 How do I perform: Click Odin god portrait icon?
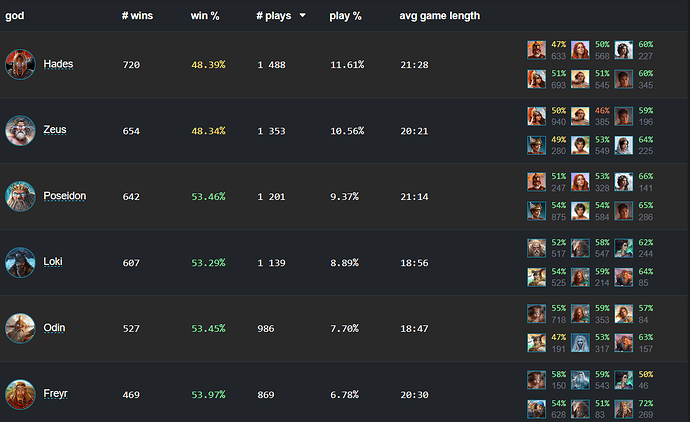[x=20, y=328]
